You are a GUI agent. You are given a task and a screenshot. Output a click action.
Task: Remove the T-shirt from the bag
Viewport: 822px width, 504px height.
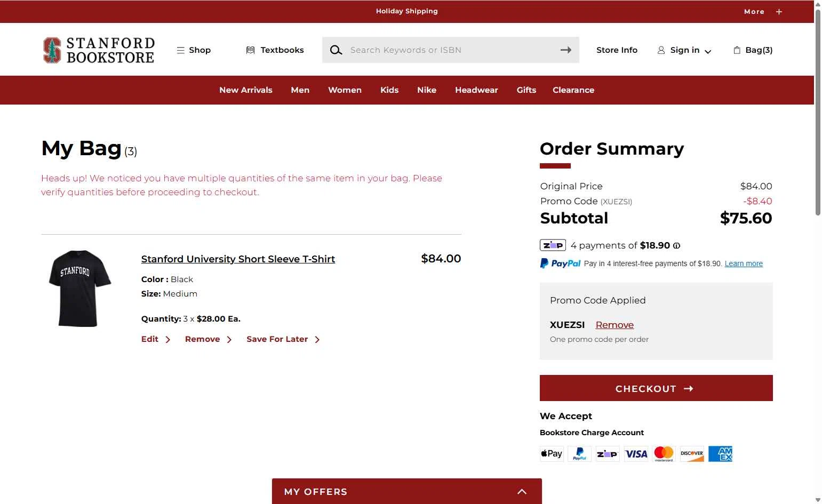(209, 339)
